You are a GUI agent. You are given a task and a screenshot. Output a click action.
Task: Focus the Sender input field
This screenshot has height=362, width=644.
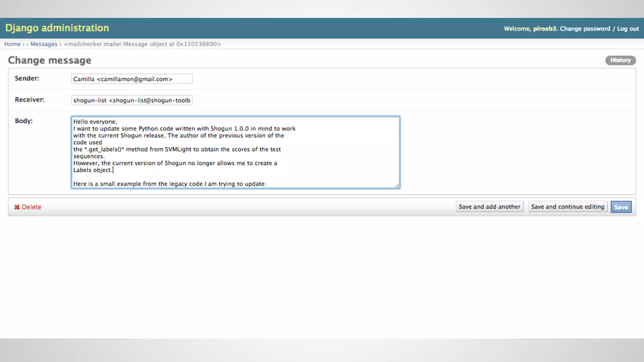click(131, 79)
